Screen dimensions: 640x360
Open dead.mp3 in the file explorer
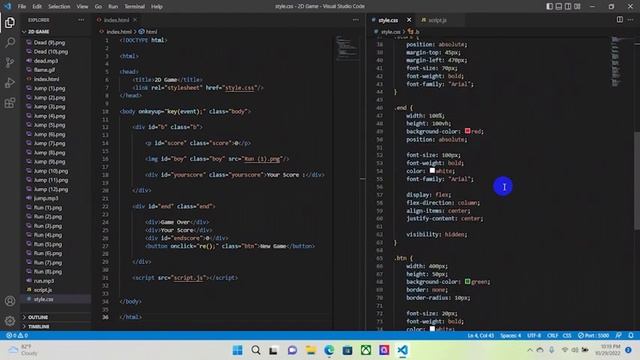(x=46, y=61)
